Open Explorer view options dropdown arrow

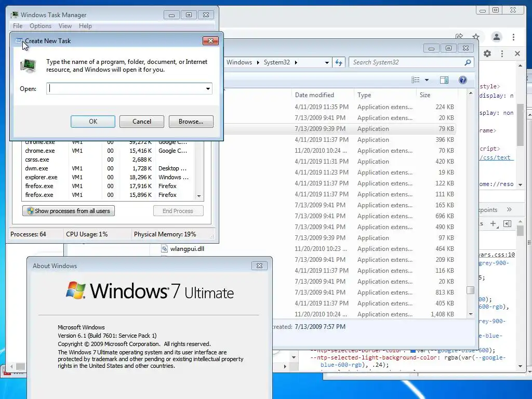tap(427, 80)
